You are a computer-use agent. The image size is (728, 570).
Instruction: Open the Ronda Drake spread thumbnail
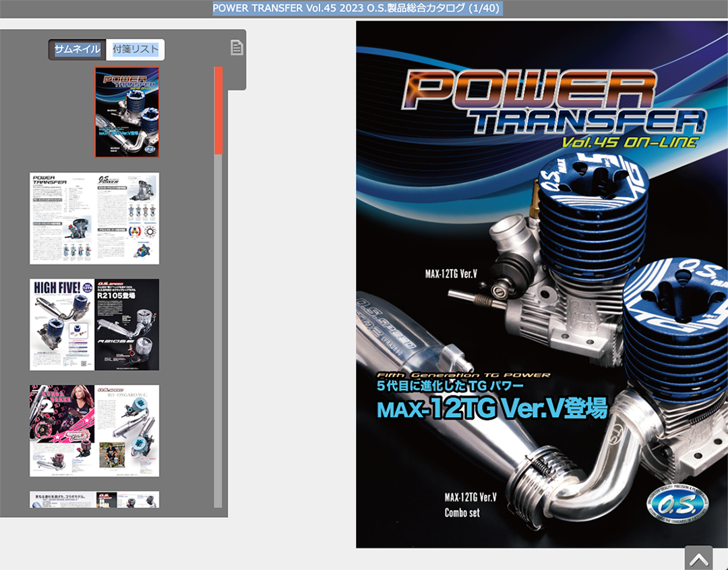coord(95,430)
